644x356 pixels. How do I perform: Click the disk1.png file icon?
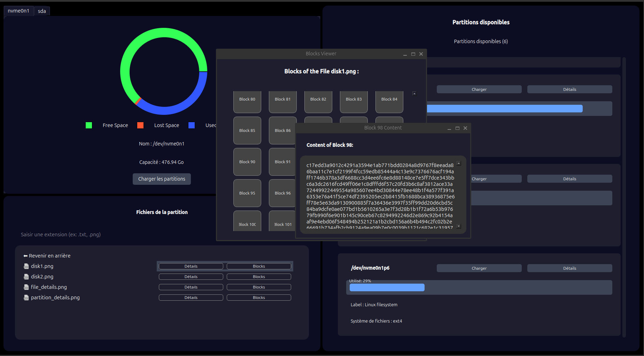tap(26, 266)
